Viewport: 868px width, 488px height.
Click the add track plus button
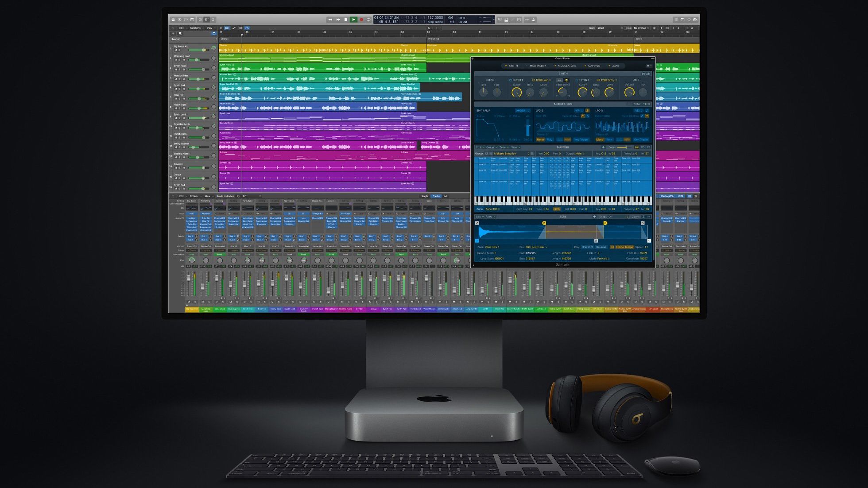click(x=173, y=34)
